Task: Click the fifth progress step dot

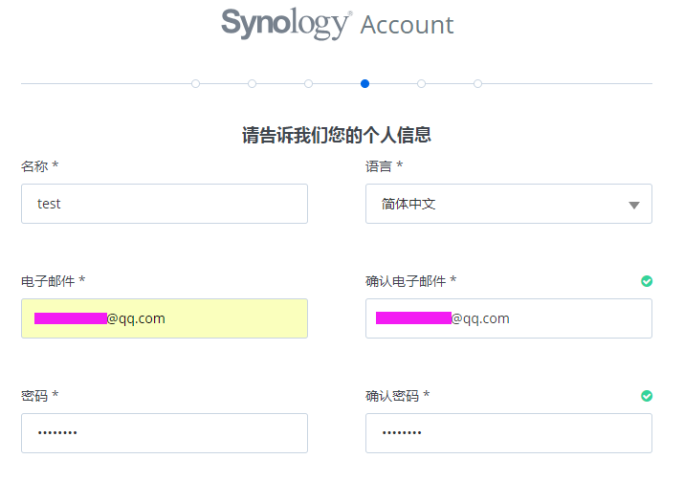Action: click(x=421, y=84)
